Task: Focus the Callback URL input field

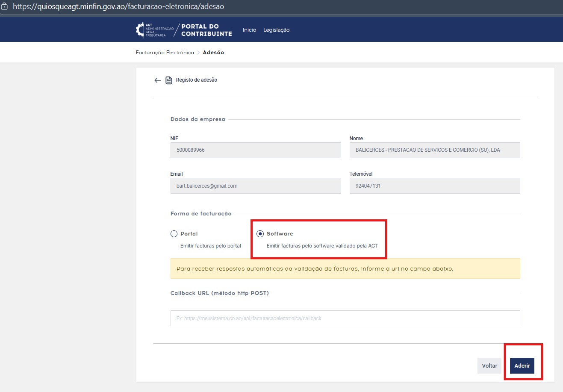Action: pos(345,318)
